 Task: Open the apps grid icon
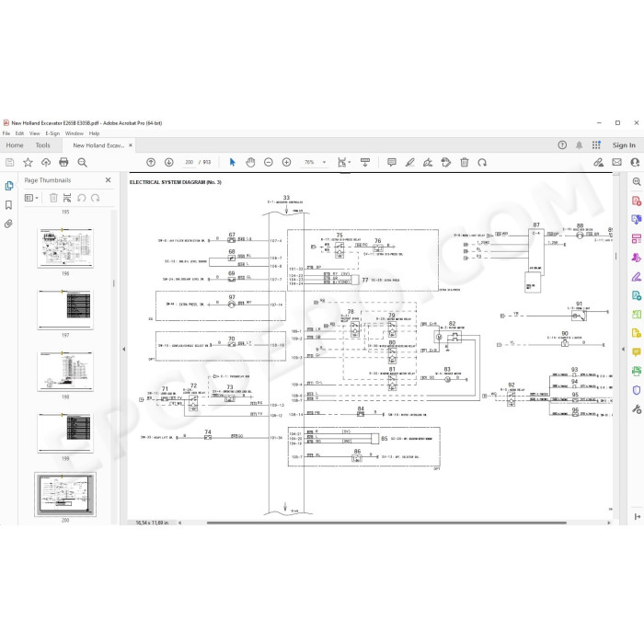tap(596, 145)
